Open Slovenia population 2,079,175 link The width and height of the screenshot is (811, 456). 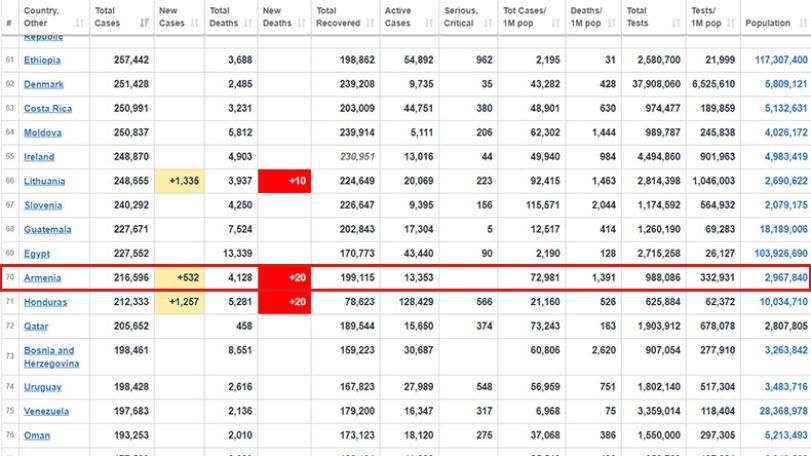(786, 206)
